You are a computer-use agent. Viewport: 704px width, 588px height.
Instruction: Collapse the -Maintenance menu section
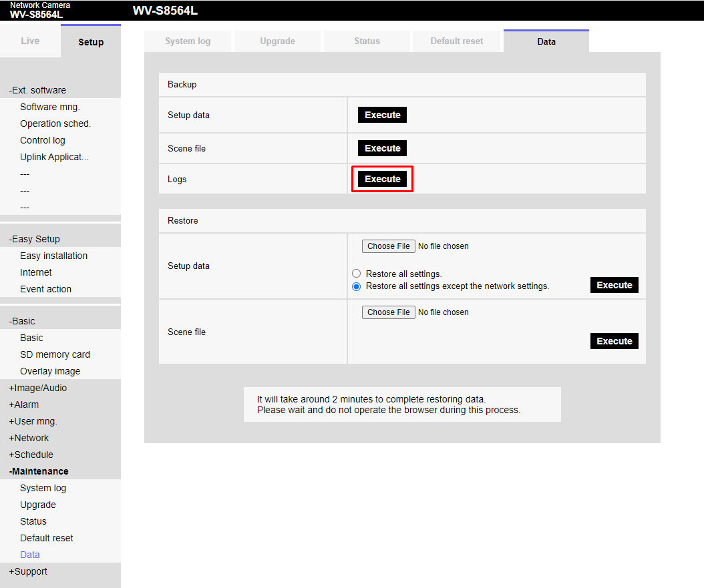point(39,471)
